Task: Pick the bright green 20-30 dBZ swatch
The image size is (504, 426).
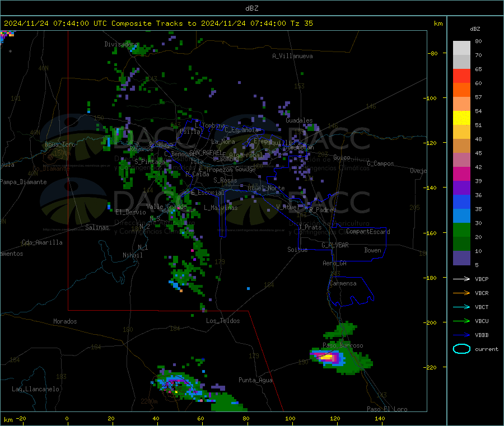Action: (461, 230)
